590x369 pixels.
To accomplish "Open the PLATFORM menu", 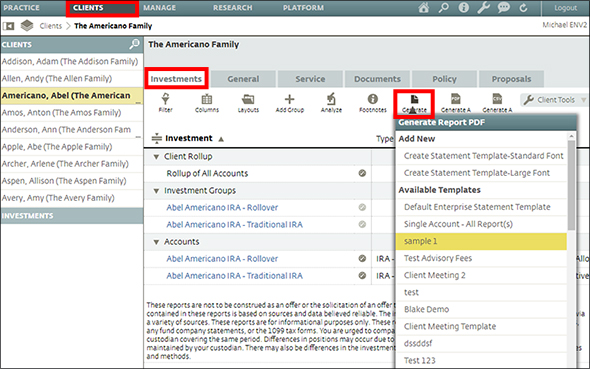I will point(303,8).
